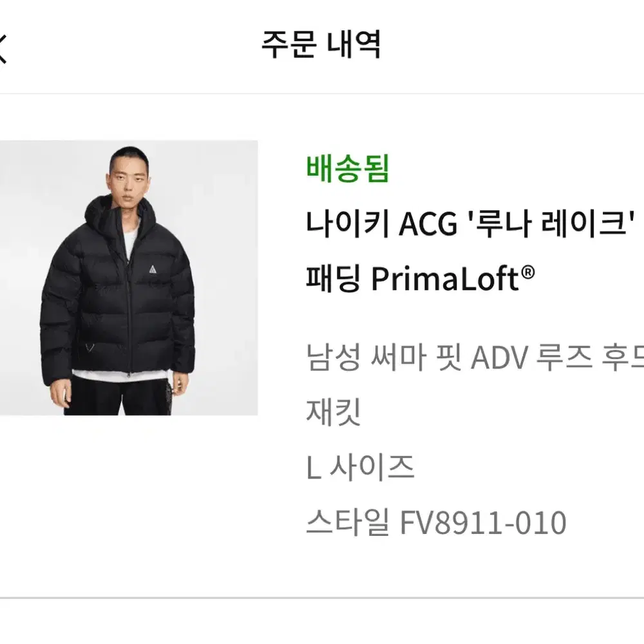Tap the green 배송됨 delivery status
This screenshot has width=644, height=644.
pos(348,169)
